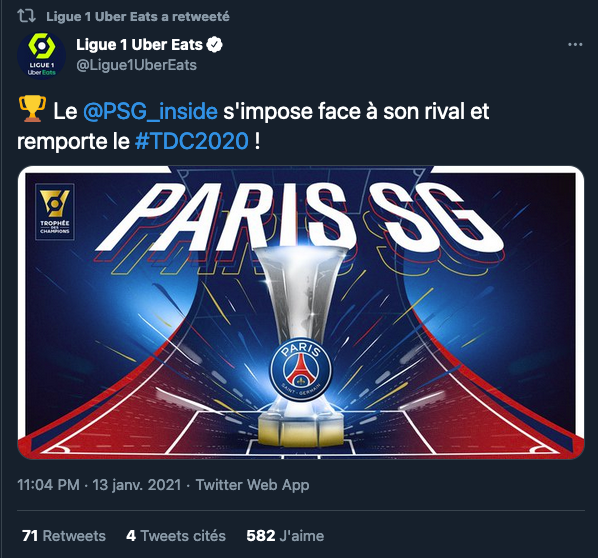Screen dimensions: 598x558
Task: Open the three-dot more options menu
Action: coord(575,45)
